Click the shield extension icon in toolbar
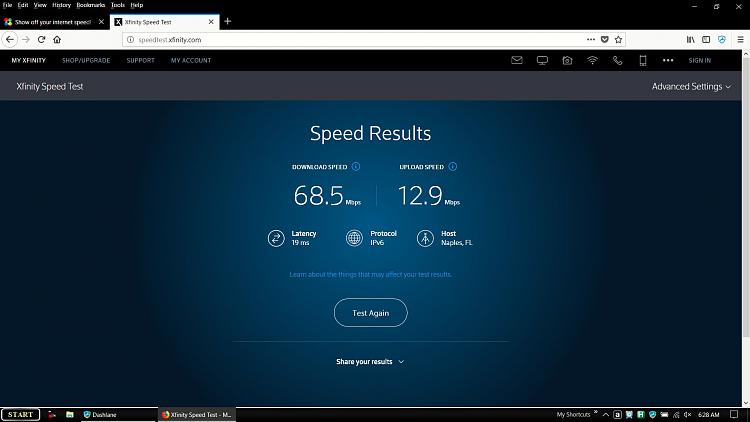 [x=722, y=40]
